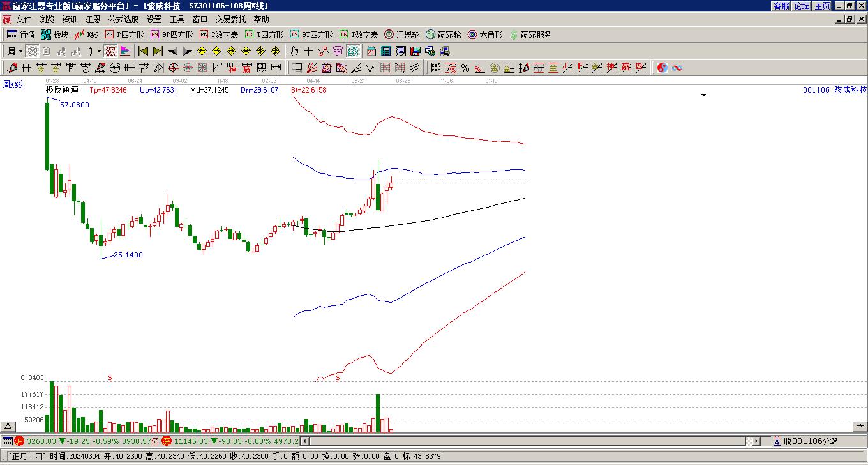Open the calendar date tool

point(372,51)
